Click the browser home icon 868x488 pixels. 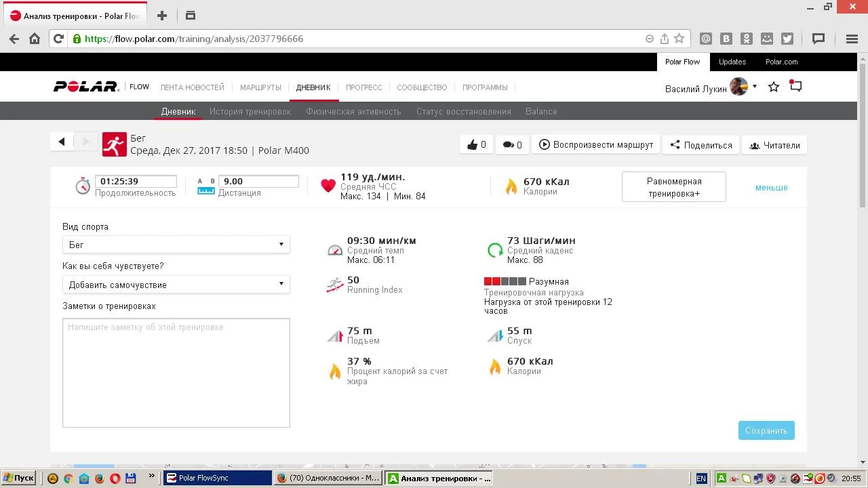(35, 39)
